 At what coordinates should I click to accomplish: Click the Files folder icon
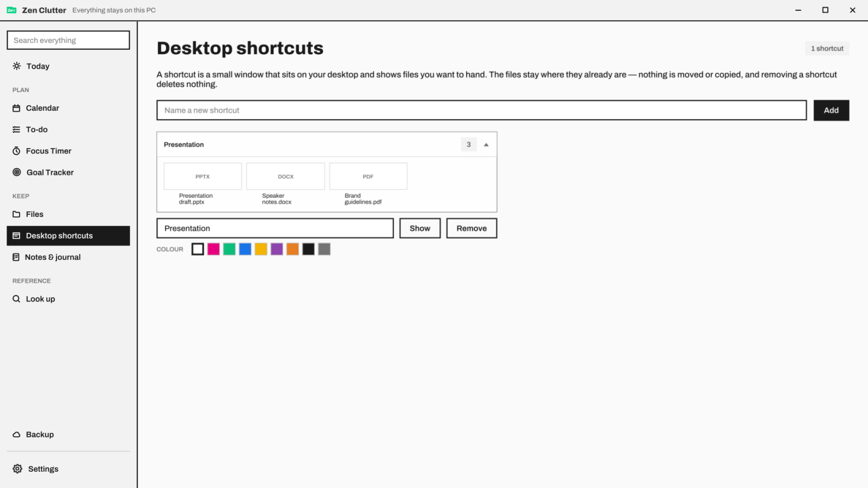pos(16,214)
